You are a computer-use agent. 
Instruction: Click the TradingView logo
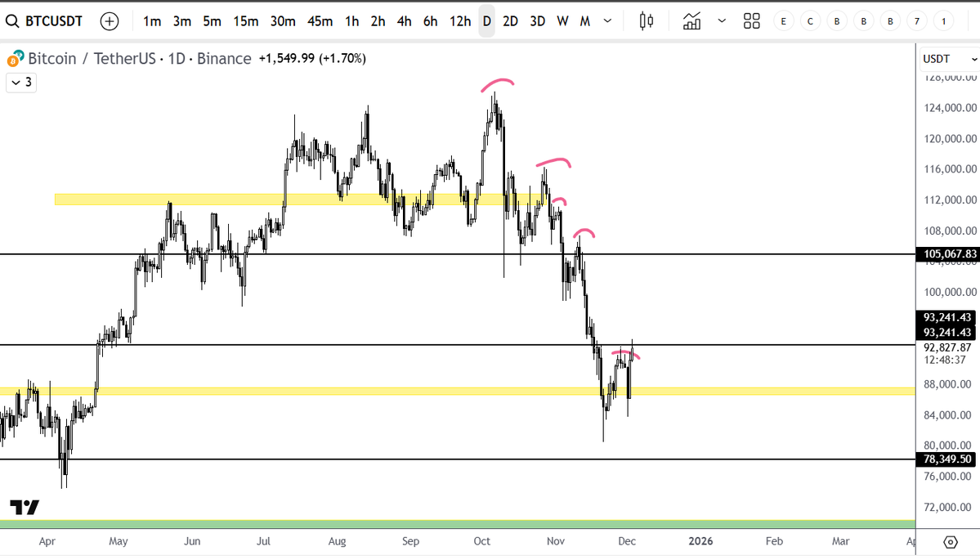[25, 507]
